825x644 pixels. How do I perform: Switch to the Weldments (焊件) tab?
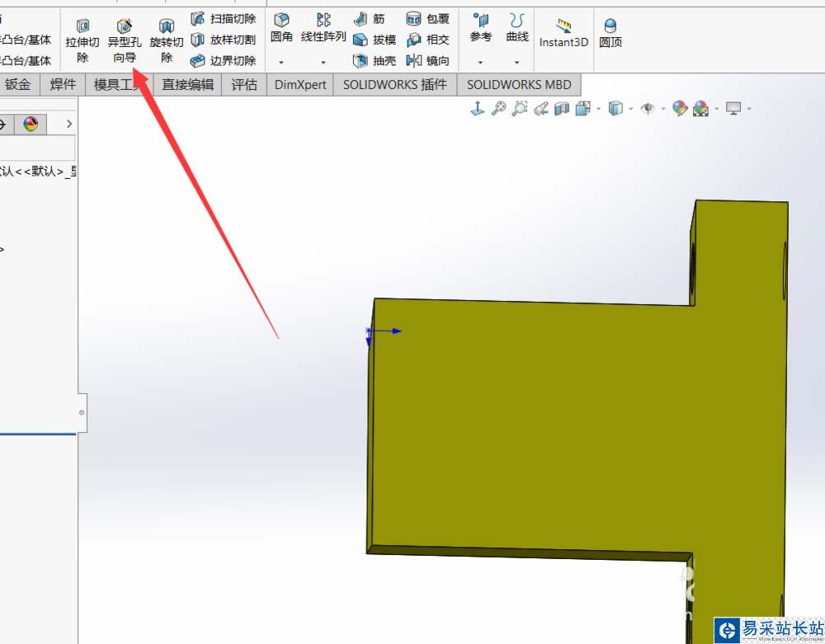(x=63, y=85)
